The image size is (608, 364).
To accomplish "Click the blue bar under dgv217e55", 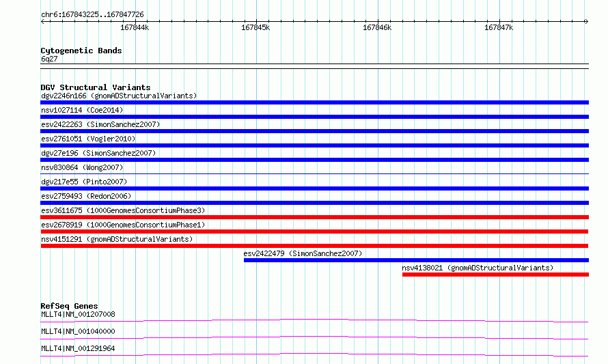I will click(314, 188).
